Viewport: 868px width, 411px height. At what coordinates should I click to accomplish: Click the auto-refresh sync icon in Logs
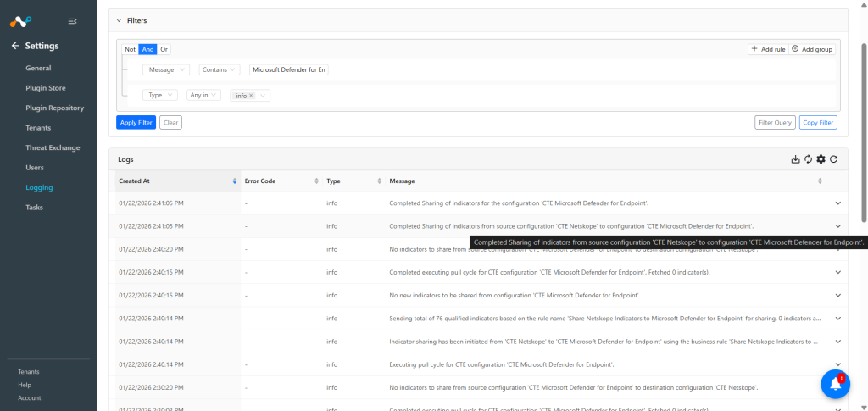pos(808,159)
